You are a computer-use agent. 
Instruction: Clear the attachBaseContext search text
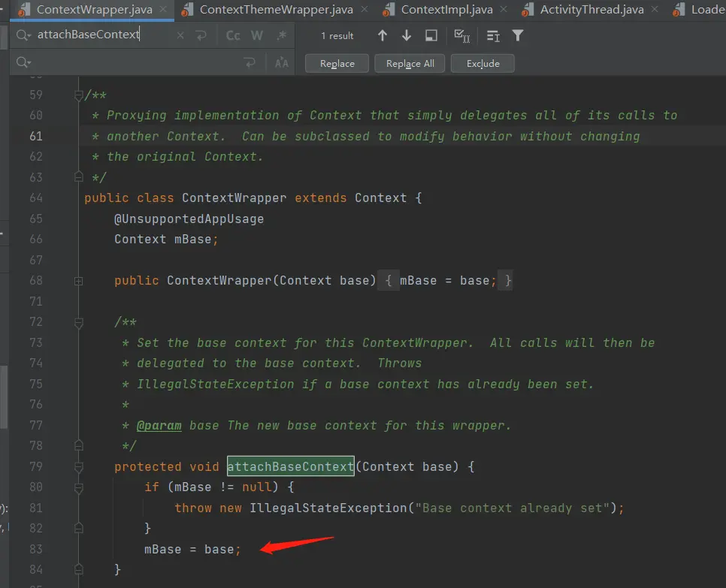180,35
